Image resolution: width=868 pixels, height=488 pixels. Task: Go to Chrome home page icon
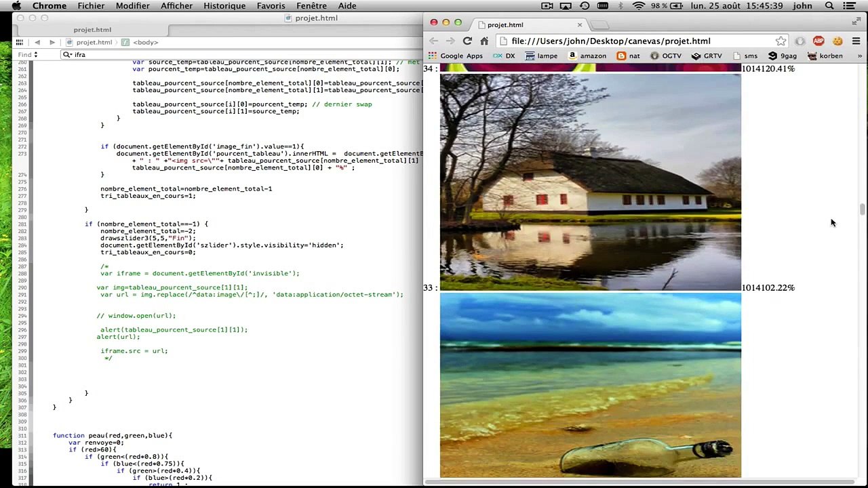coord(484,41)
